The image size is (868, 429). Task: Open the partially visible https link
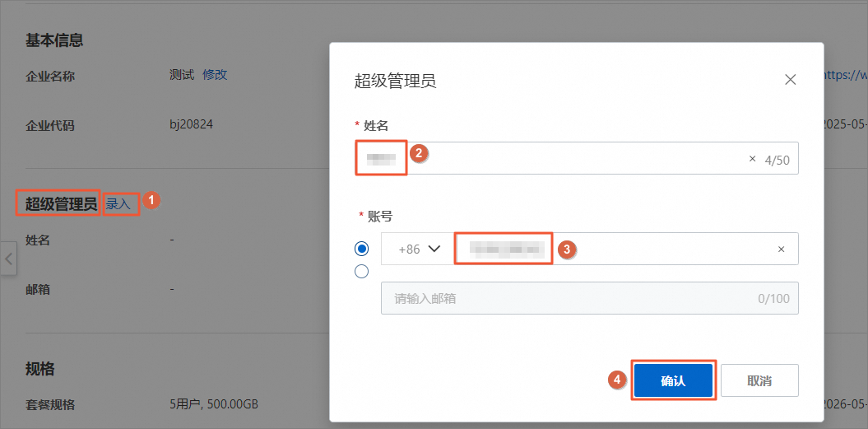pos(846,76)
